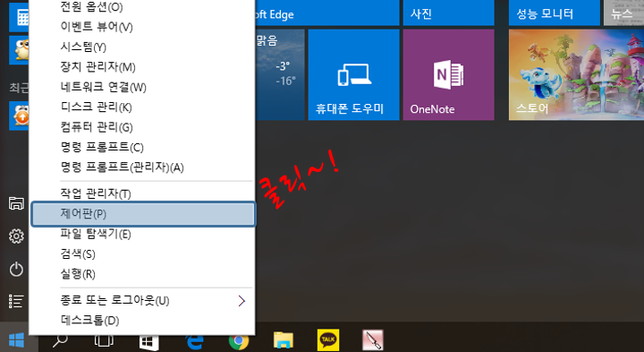Open All apps list icon
The height and width of the screenshot is (352, 644).
click(16, 302)
